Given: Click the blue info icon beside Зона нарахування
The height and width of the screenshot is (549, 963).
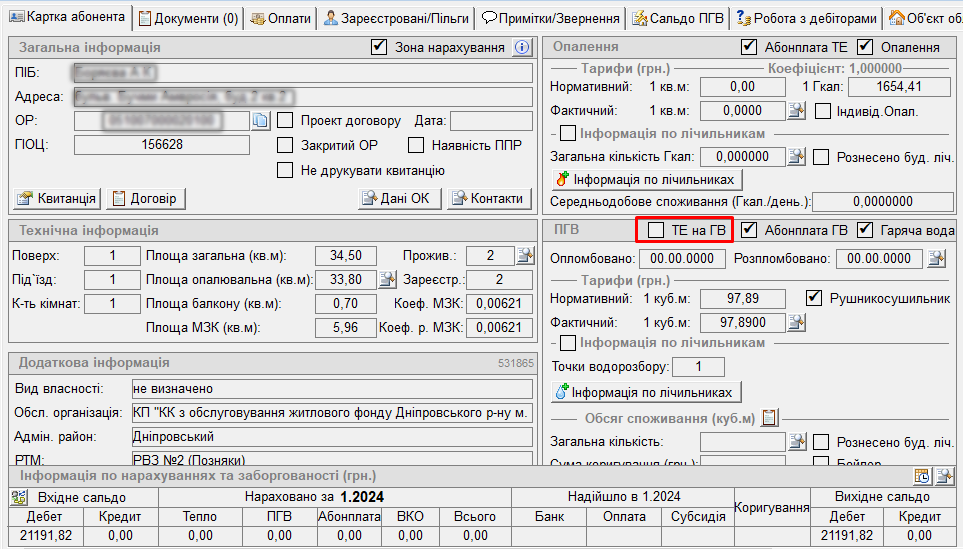Looking at the screenshot, I should click(521, 47).
